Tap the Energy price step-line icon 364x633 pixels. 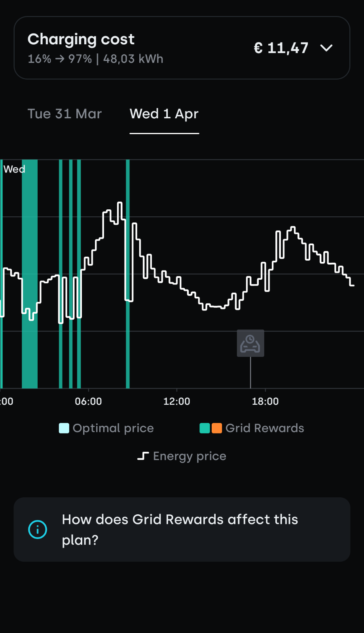tap(143, 456)
